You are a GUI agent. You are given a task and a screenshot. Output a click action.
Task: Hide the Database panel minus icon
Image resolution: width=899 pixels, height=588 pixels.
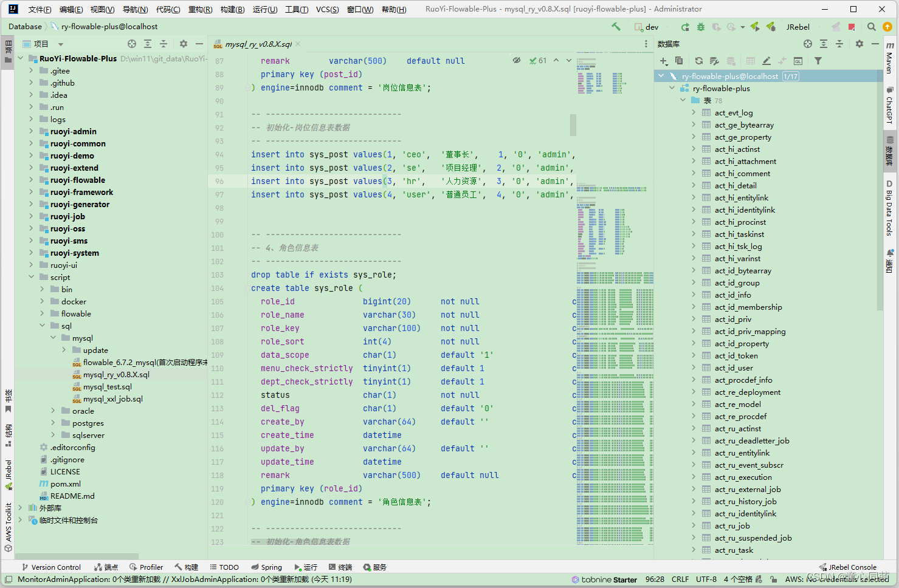pos(875,44)
